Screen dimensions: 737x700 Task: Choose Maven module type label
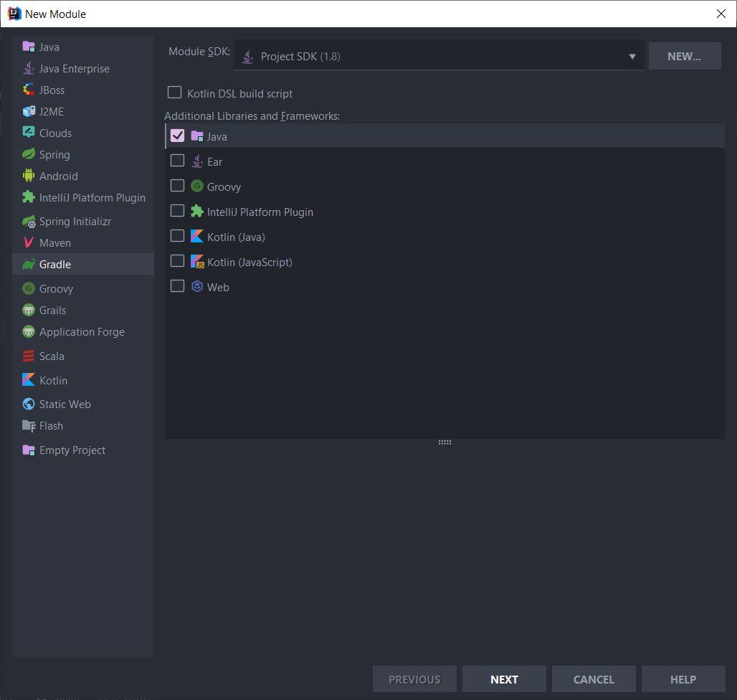(x=55, y=243)
